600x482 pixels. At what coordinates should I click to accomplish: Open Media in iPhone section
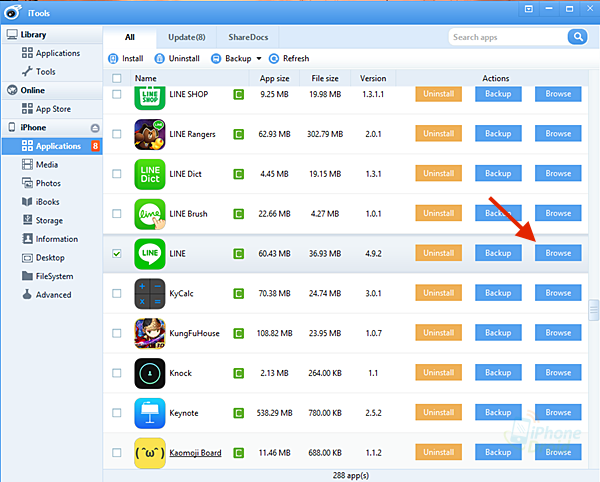[x=40, y=164]
